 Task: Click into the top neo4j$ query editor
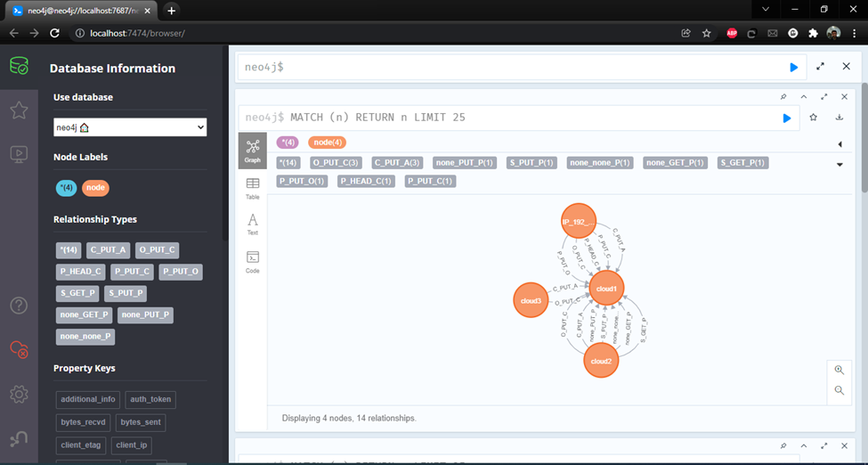[507, 67]
